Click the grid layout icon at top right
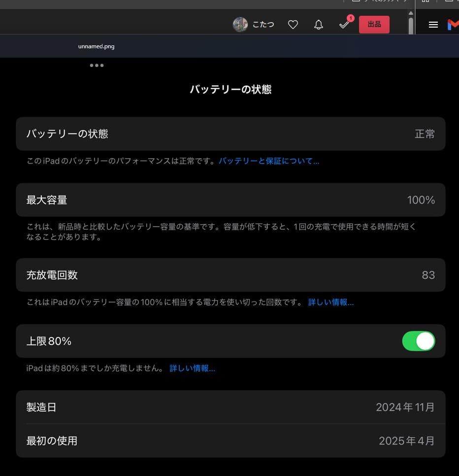Screen dimensions: 459x476 pyautogui.click(x=426, y=1)
